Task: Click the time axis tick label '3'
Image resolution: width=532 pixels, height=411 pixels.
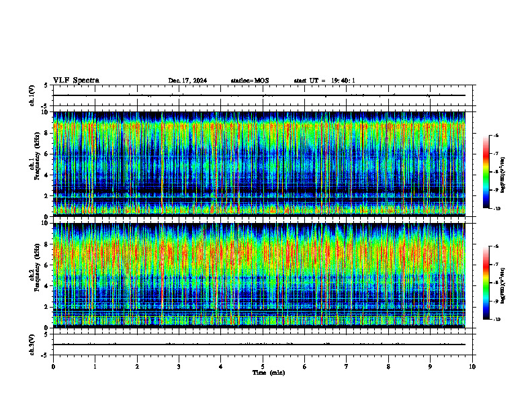Action: point(179,367)
